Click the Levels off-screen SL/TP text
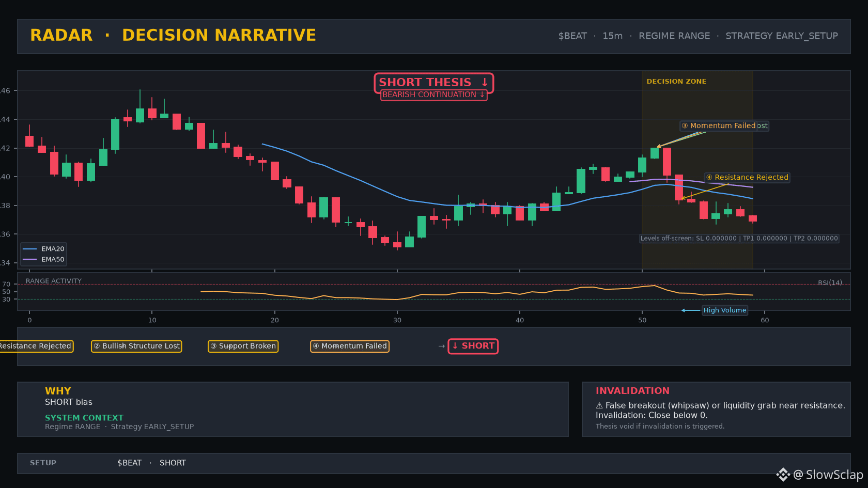 click(x=739, y=239)
